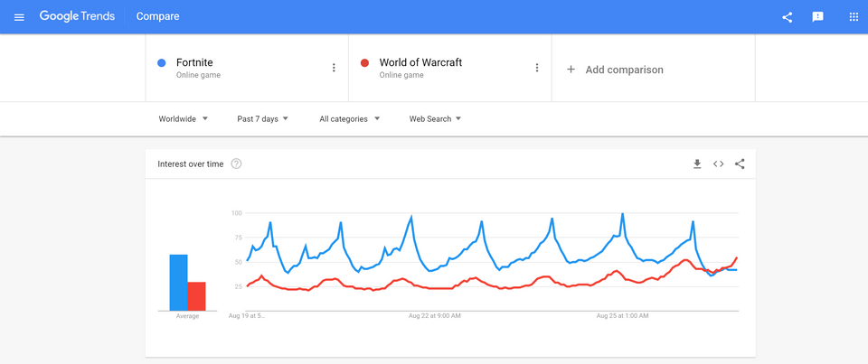Viewport: 868px width, 364px height.
Task: Open World of Warcraft options menu
Action: 537,68
